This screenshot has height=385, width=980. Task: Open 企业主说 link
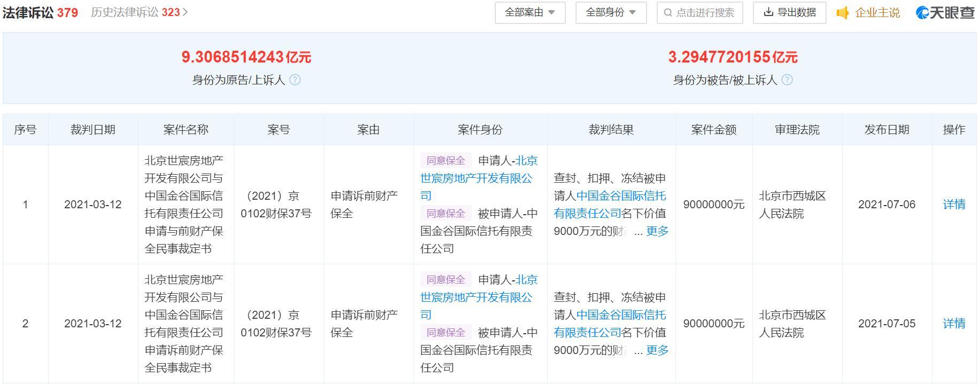click(x=877, y=13)
